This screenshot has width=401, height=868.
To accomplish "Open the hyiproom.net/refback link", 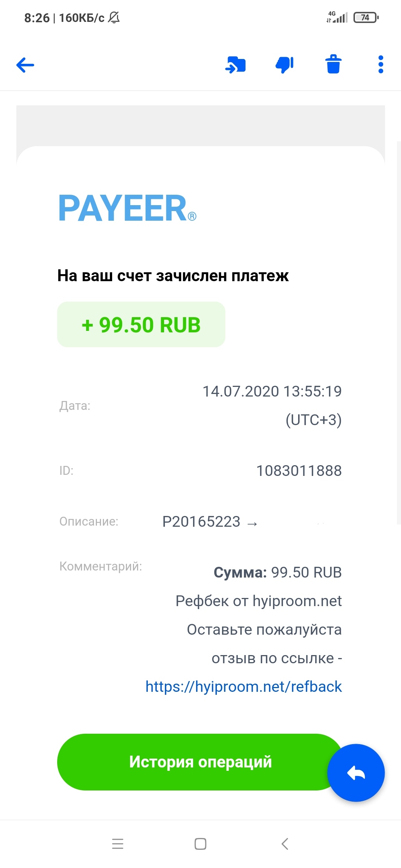I will 244,687.
